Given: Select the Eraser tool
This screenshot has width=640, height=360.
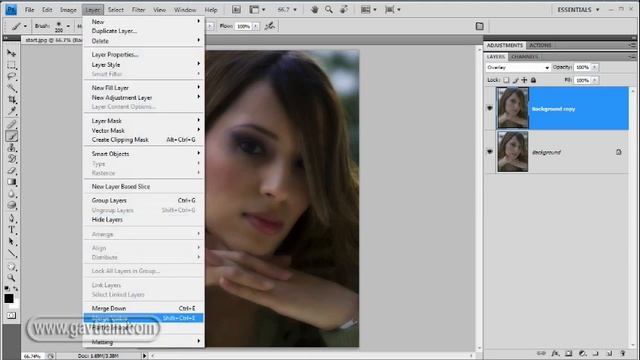Looking at the screenshot, I should (11, 171).
